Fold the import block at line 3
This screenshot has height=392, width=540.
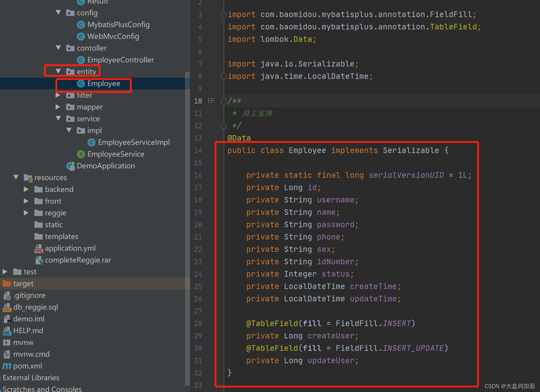coord(224,14)
